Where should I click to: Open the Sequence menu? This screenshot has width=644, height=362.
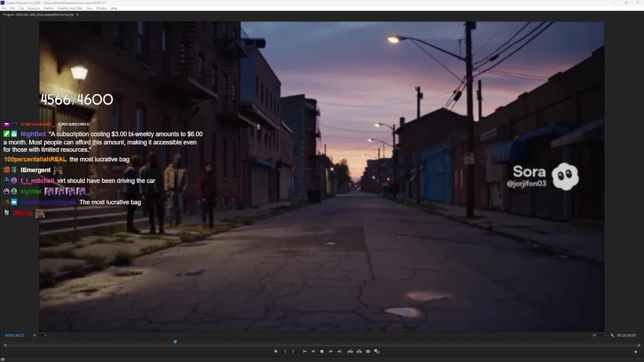tap(33, 8)
